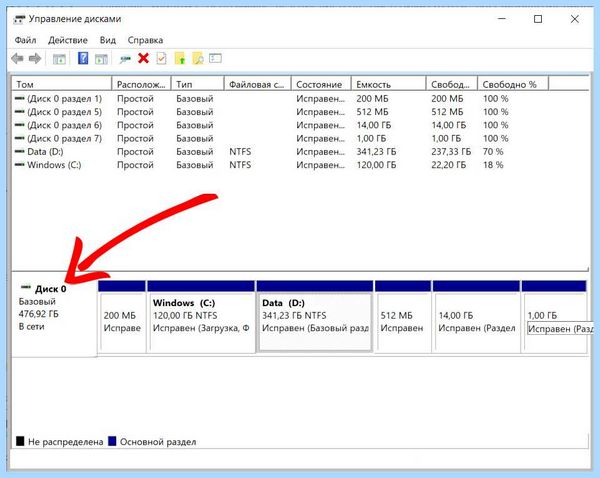Sort by the Расположение column header
The width and height of the screenshot is (600, 478).
tap(141, 84)
